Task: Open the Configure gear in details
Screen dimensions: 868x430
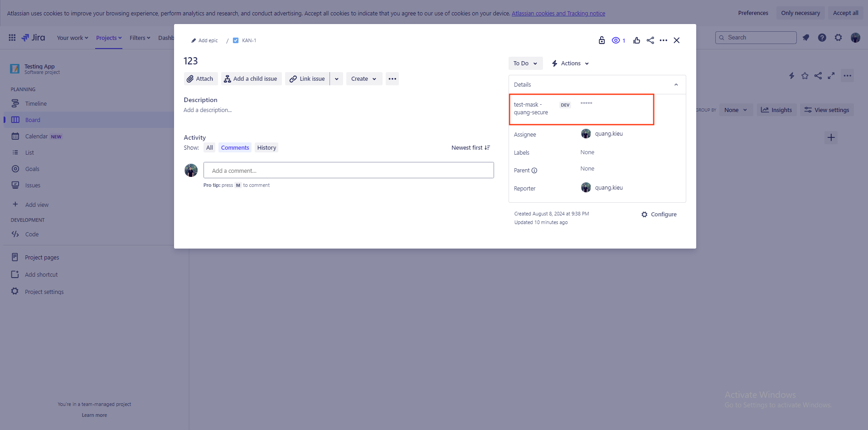Action: 659,215
